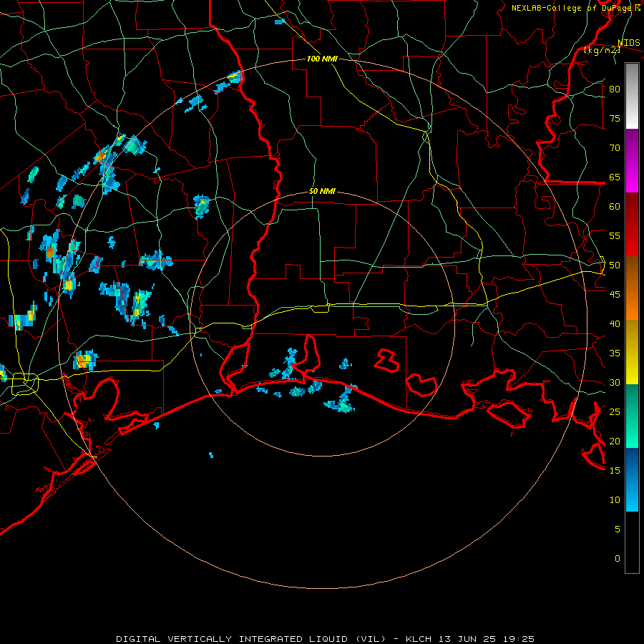Click the 25 scale number
This screenshot has width=644, height=644.
615,412
